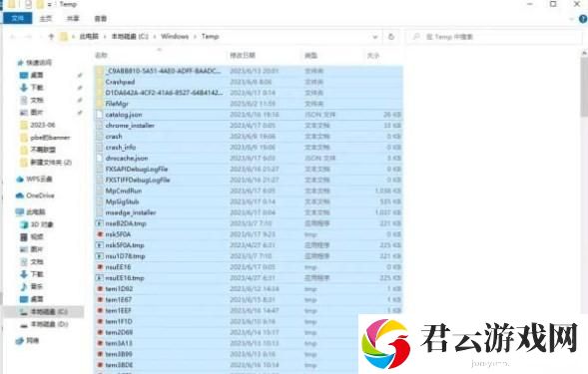Click the catalog.json file icon
588x374 pixels.
point(100,115)
